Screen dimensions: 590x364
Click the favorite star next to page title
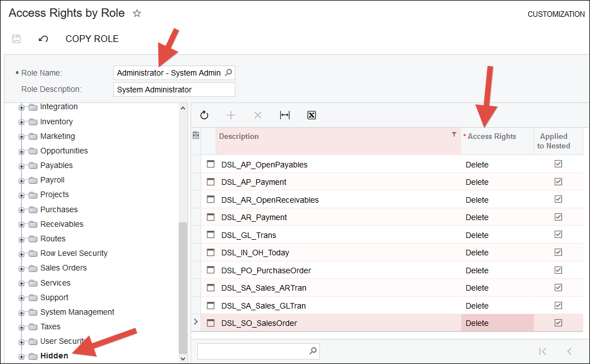(137, 13)
